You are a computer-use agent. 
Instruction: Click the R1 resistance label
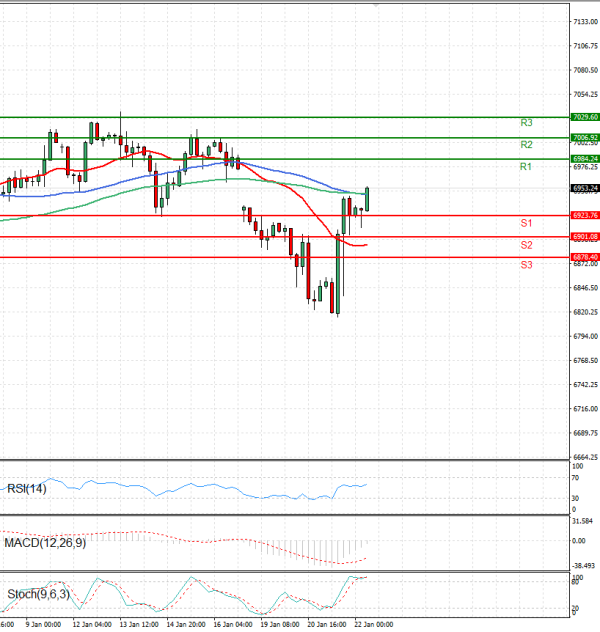pos(525,167)
